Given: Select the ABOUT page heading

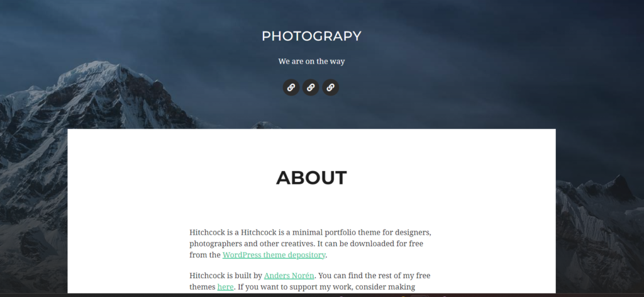Looking at the screenshot, I should [311, 178].
